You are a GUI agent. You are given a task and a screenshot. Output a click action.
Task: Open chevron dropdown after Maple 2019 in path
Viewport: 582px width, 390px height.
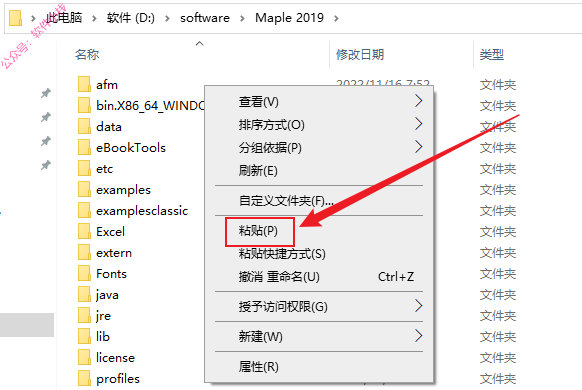click(336, 18)
